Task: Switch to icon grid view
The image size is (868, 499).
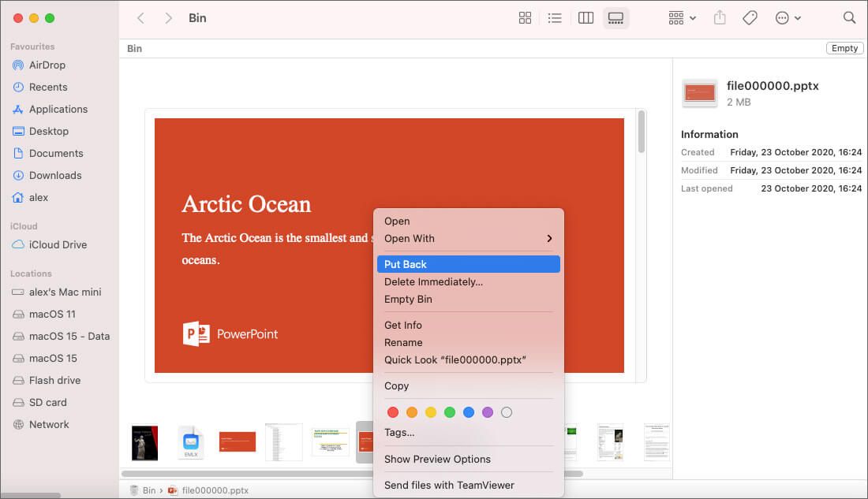Action: pos(525,18)
